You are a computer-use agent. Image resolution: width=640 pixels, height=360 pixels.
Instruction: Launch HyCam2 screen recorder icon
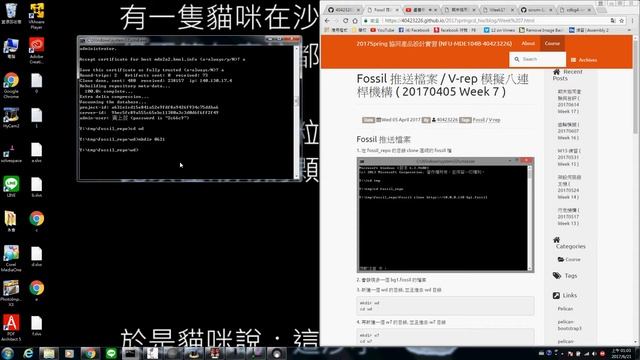(x=11, y=118)
